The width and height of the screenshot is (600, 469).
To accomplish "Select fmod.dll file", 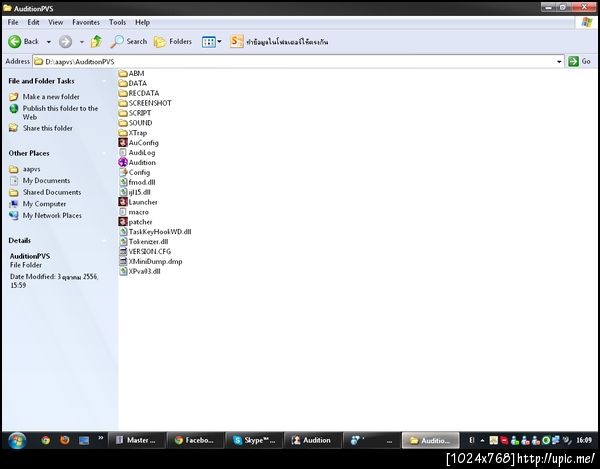I will tap(137, 182).
